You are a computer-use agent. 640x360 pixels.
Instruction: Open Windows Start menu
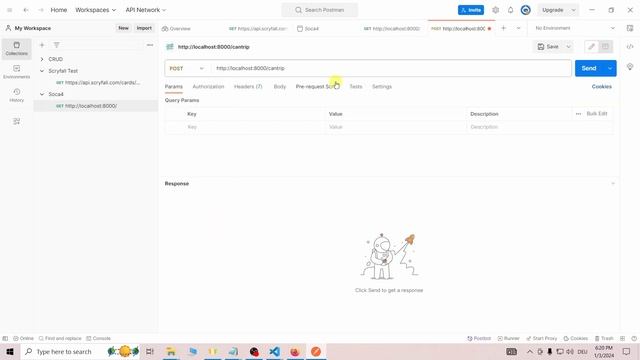click(10, 351)
